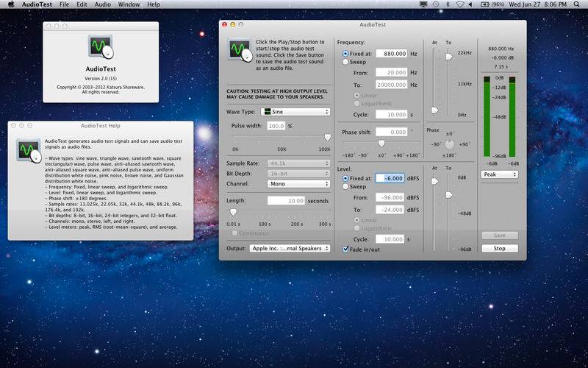This screenshot has width=588, height=368.
Task: Click the CAUTION warning text
Action: [x=277, y=94]
